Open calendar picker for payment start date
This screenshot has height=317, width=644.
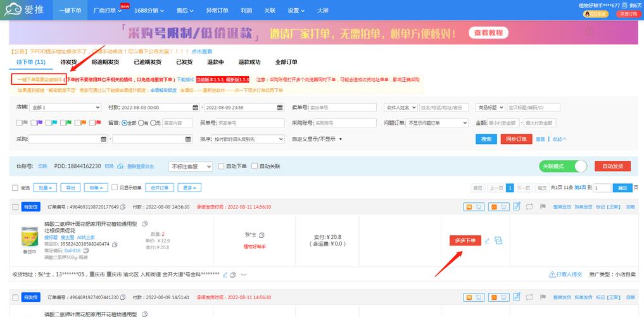(x=196, y=107)
